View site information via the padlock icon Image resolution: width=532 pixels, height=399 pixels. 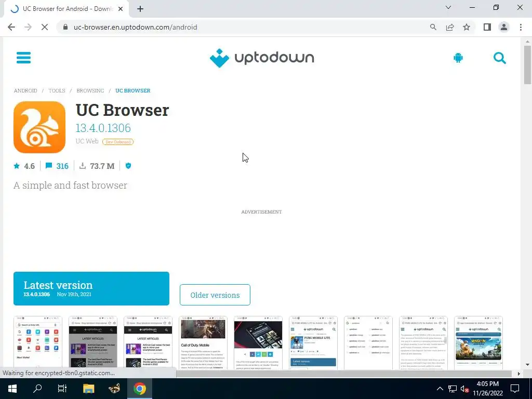[x=65, y=27]
